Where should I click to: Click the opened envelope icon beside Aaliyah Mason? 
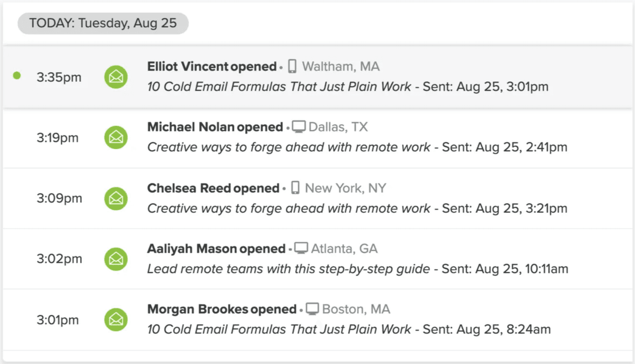[x=116, y=258]
